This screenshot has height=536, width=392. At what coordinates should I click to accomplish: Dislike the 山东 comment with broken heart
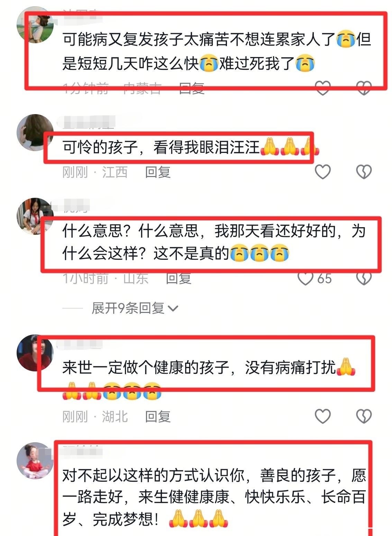coord(364,278)
